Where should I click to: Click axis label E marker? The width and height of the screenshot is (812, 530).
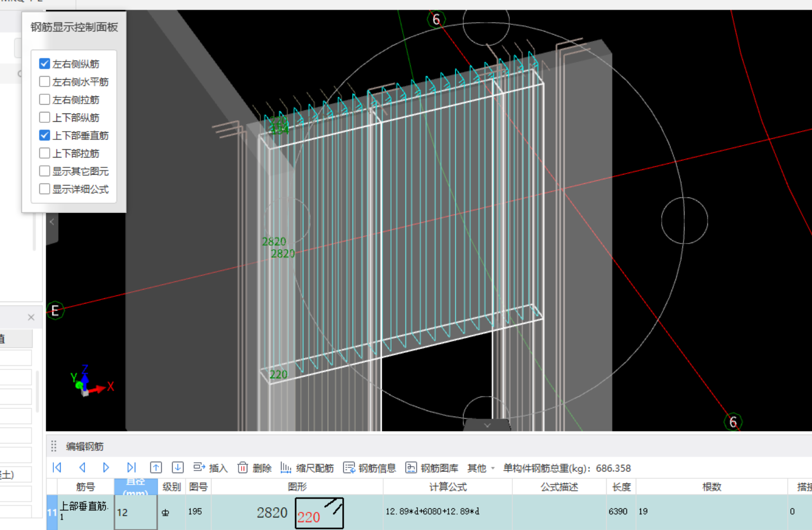(55, 310)
